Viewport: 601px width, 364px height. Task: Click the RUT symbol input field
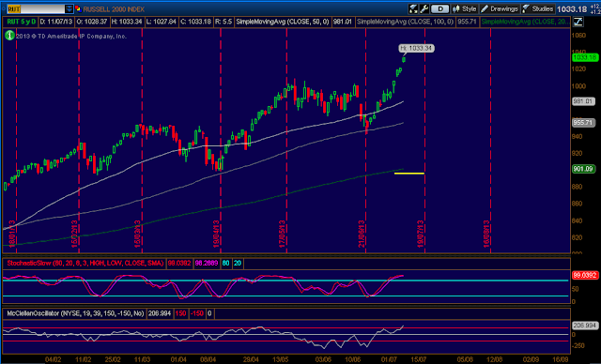(36, 8)
